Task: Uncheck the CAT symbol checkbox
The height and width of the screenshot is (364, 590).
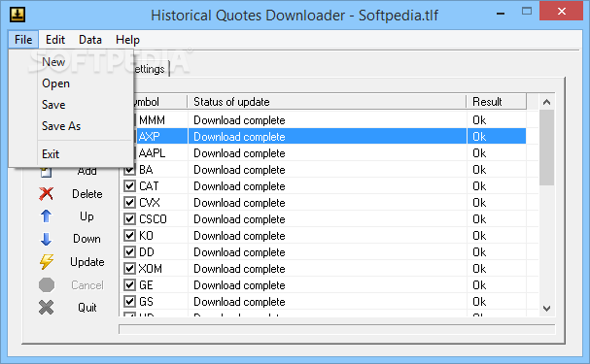Action: (130, 186)
